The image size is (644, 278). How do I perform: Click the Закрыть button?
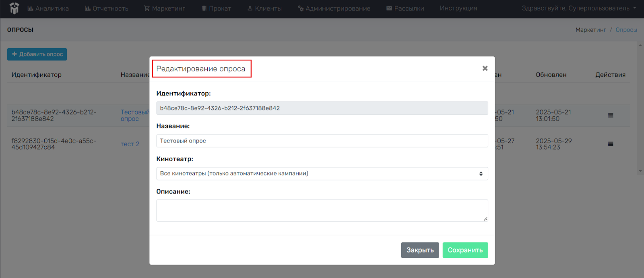coord(420,250)
